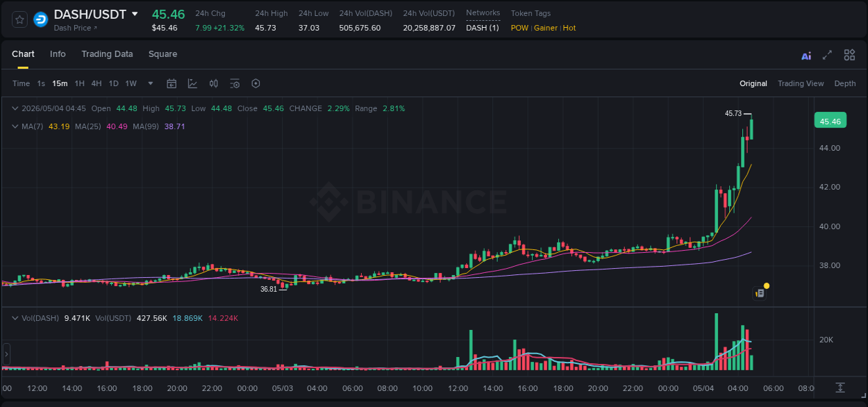
Task: Select the 1W interval
Action: [x=131, y=83]
